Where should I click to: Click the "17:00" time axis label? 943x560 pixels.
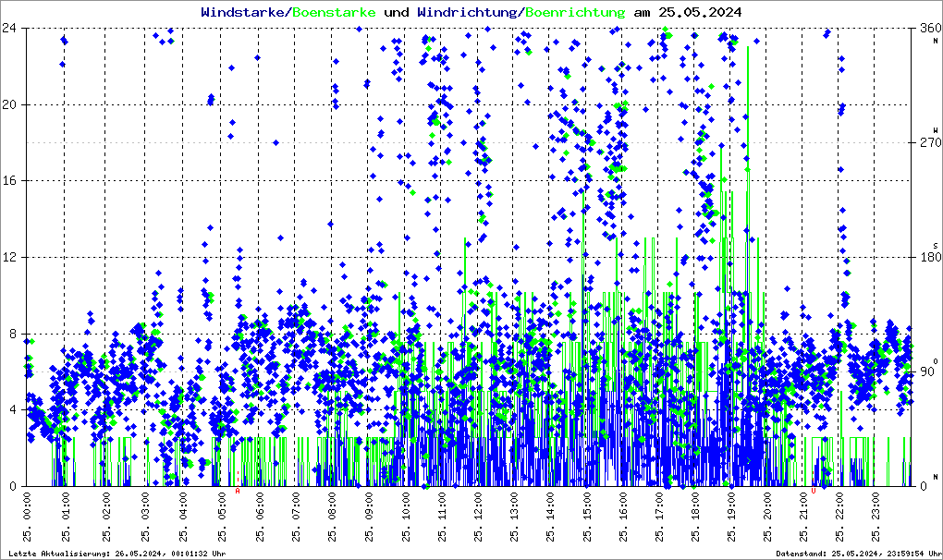click(x=660, y=505)
